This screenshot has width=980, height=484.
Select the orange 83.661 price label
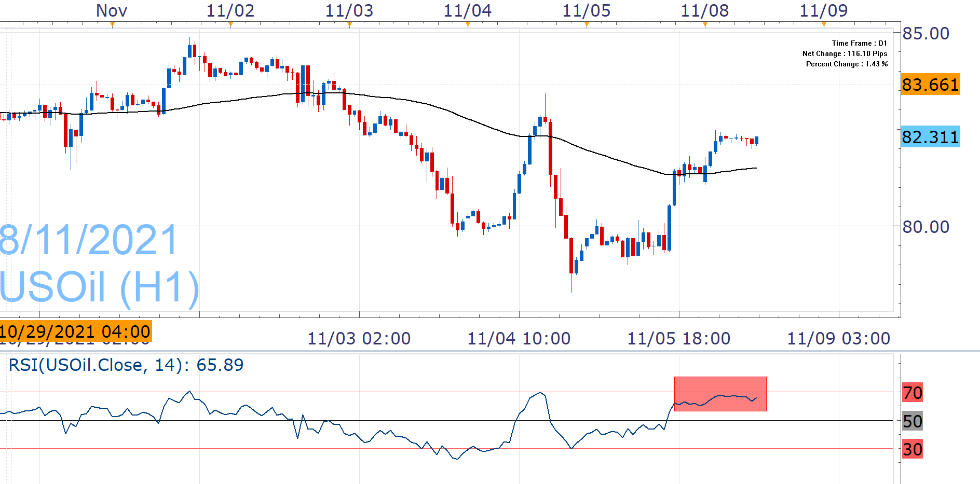tap(930, 85)
